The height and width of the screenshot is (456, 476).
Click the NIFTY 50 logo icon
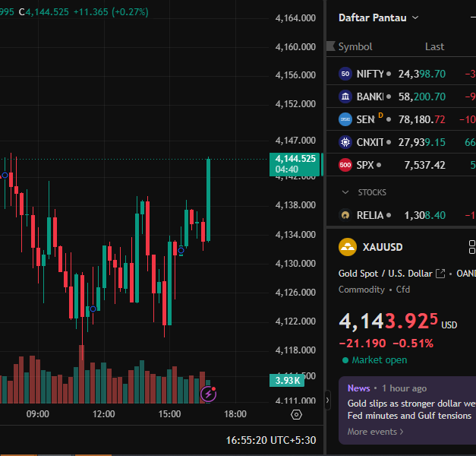[x=345, y=74]
